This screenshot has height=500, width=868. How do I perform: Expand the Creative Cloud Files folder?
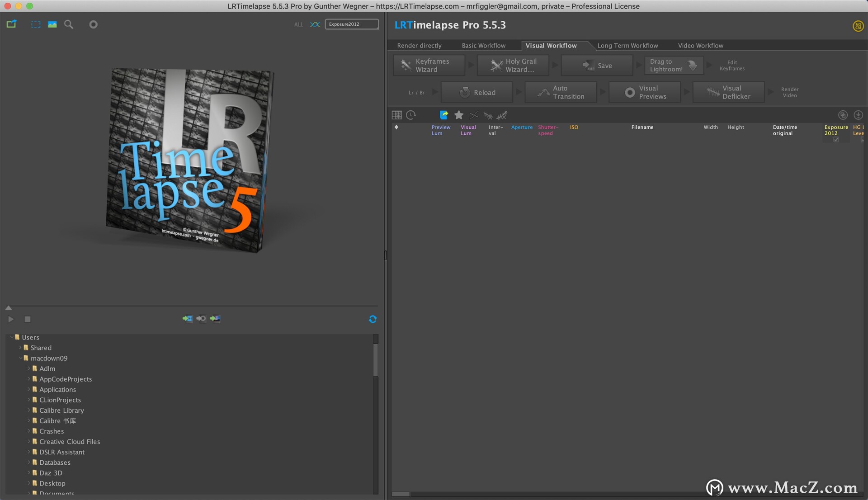pos(29,442)
